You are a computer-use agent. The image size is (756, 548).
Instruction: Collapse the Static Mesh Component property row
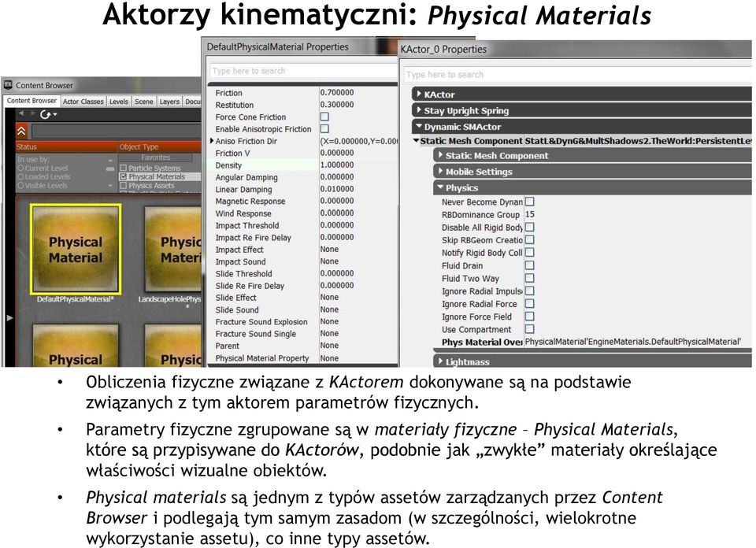[416, 141]
